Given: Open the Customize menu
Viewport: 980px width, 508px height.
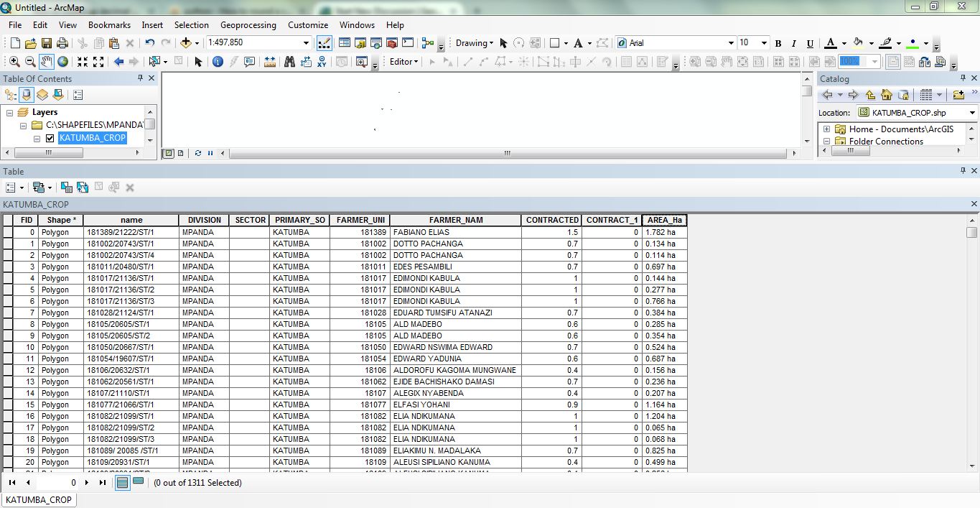Looking at the screenshot, I should pyautogui.click(x=308, y=25).
